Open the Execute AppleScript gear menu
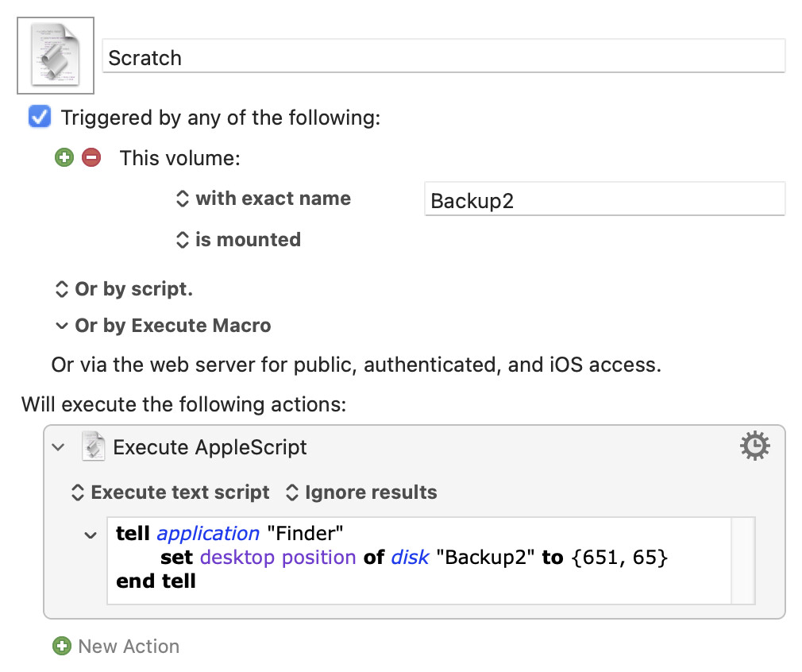Image resolution: width=802 pixels, height=672 pixels. coord(754,447)
